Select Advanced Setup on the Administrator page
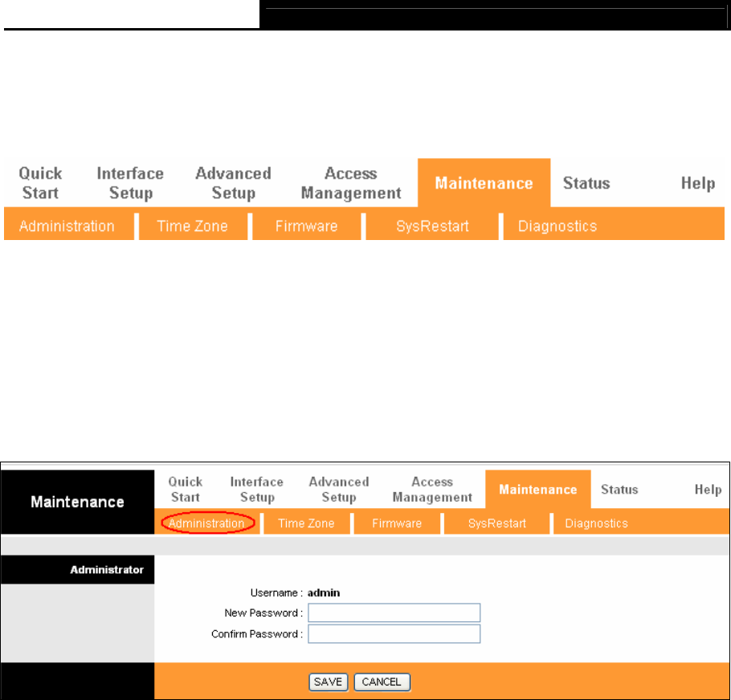 339,489
